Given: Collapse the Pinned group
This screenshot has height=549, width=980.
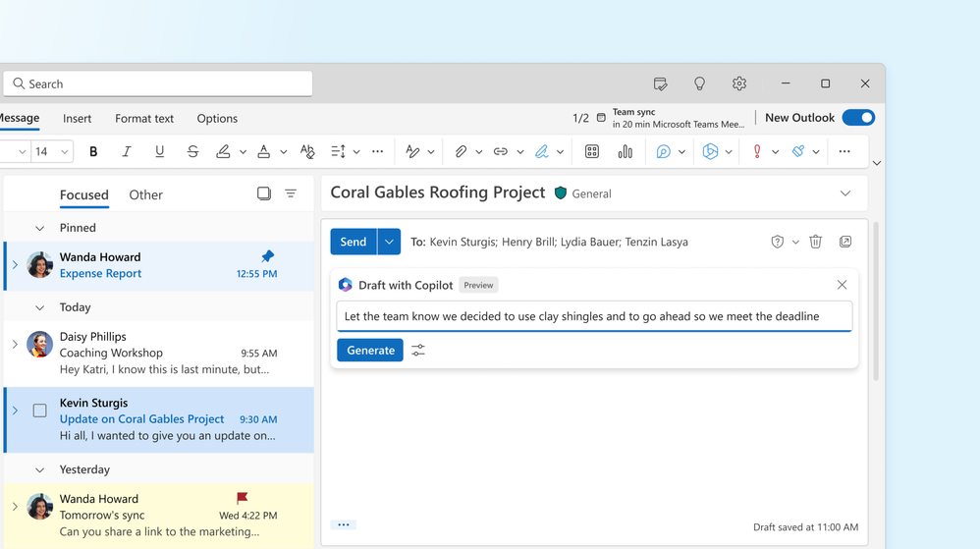Looking at the screenshot, I should (39, 228).
